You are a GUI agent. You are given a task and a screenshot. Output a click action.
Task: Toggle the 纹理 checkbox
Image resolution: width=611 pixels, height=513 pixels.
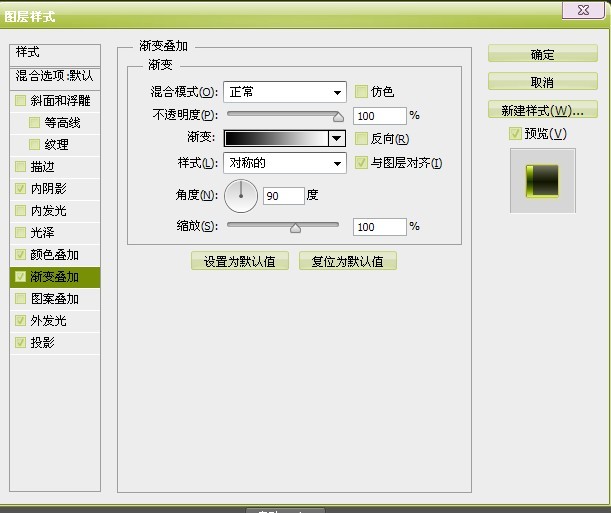pyautogui.click(x=34, y=145)
